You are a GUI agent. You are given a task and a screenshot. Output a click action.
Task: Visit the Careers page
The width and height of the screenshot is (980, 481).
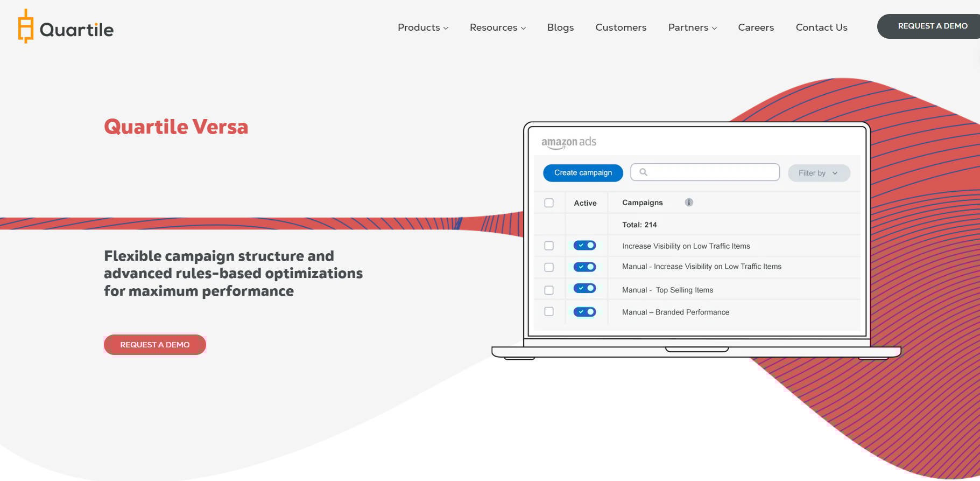[756, 27]
